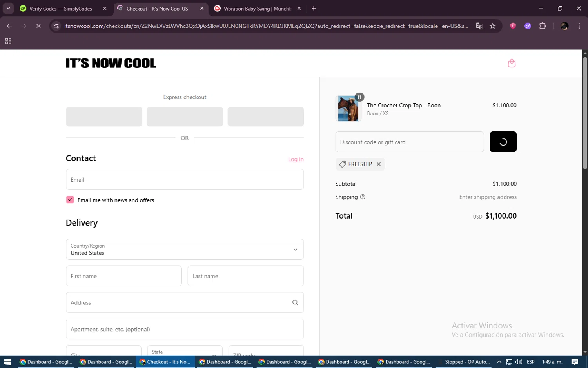Close the Checkout - It's Now Cool tab
Screen dimensions: 588x368
pos(202,8)
